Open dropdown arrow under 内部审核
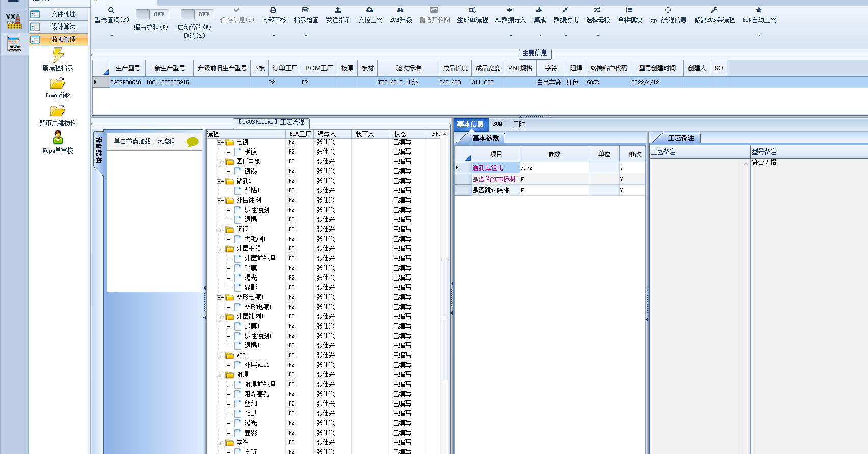This screenshot has width=868, height=454. 274,36
